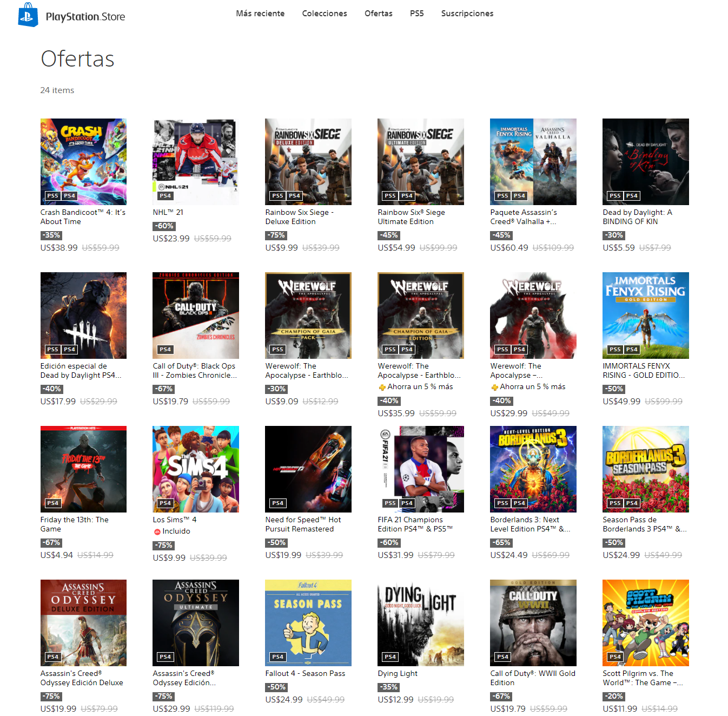
Task: Open the Call of Duty WWII Gold Edition thumbnail
Action: pyautogui.click(x=533, y=623)
